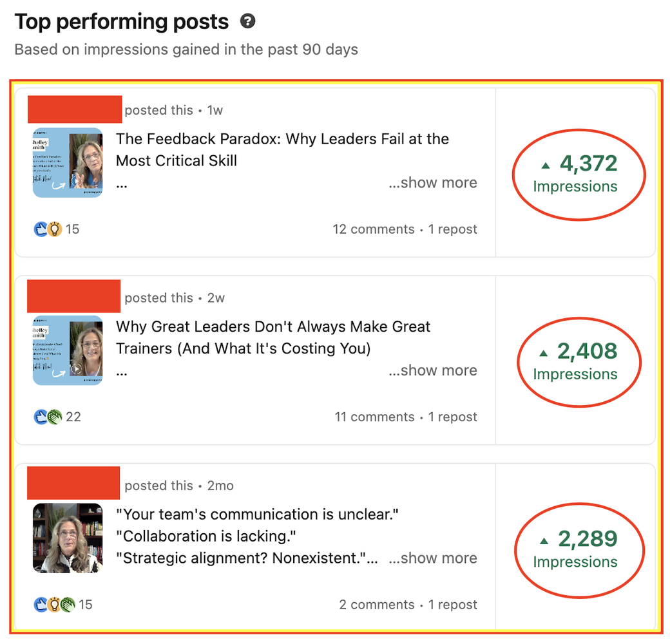Click the upward triangle beside 4,372
Image resolution: width=670 pixels, height=644 pixels.
[545, 166]
